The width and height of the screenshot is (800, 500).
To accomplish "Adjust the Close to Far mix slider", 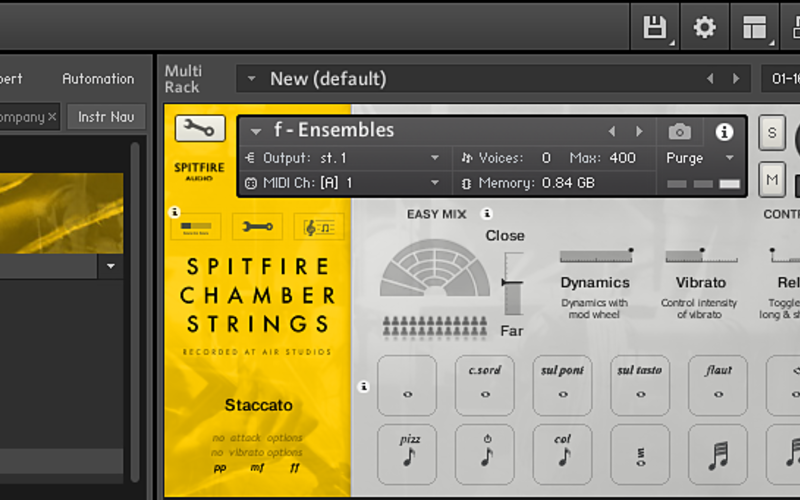I will click(x=513, y=283).
